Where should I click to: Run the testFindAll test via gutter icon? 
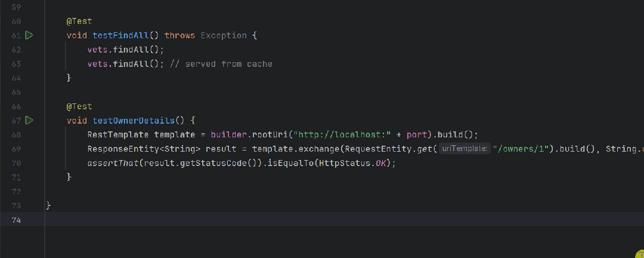[x=29, y=35]
